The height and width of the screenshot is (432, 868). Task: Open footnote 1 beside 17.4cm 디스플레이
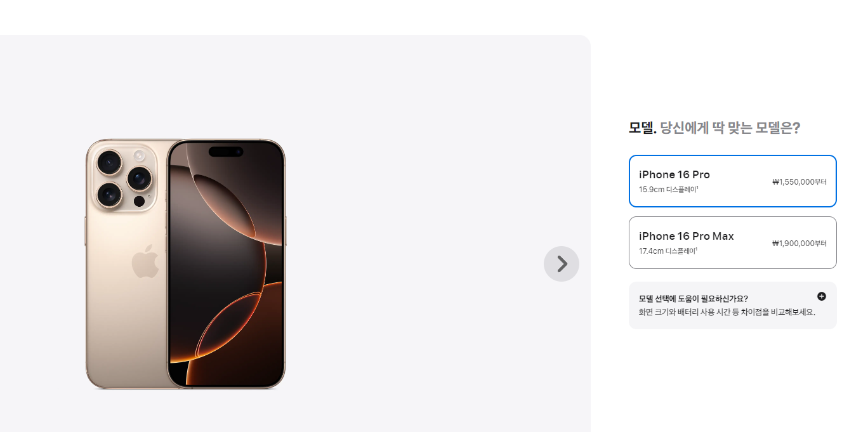pyautogui.click(x=697, y=249)
